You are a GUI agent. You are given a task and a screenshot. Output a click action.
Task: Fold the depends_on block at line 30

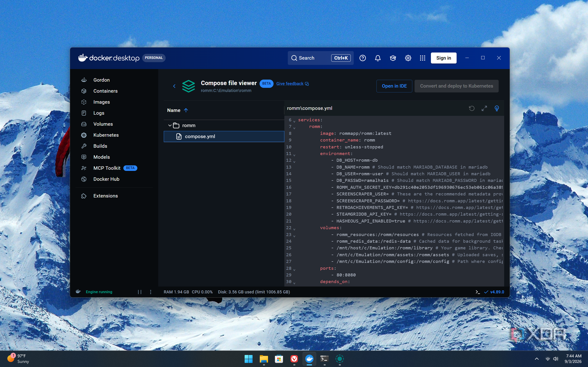[x=294, y=283]
